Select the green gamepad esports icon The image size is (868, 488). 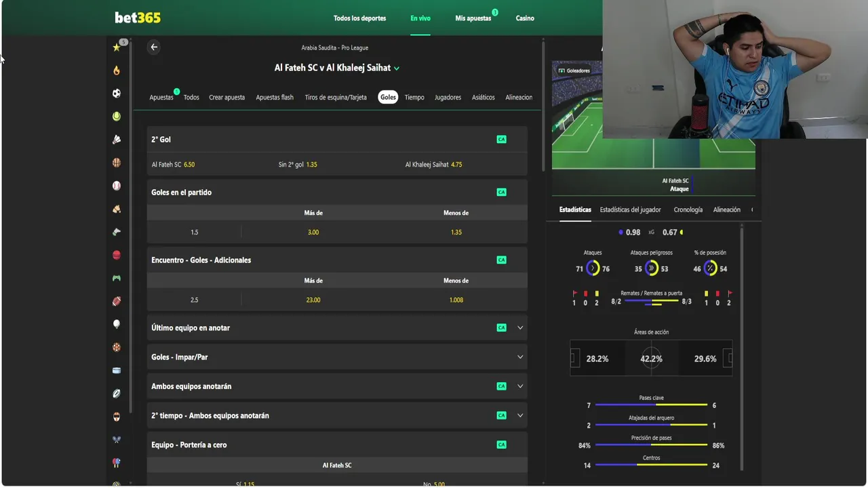coord(117,278)
